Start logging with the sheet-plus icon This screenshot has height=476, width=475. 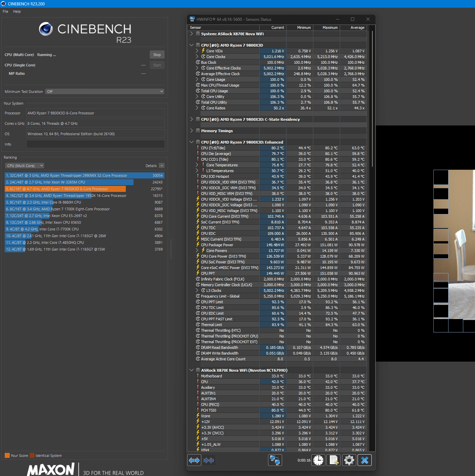(334, 460)
